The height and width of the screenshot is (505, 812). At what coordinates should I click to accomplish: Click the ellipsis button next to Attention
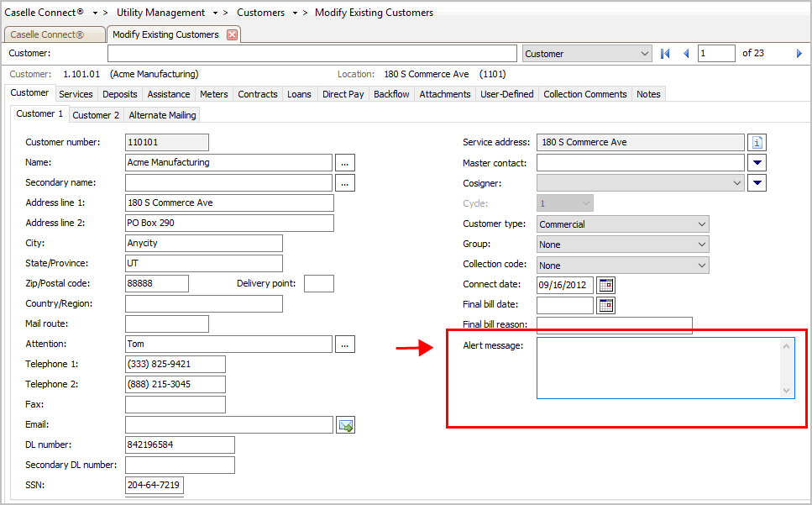tap(345, 344)
